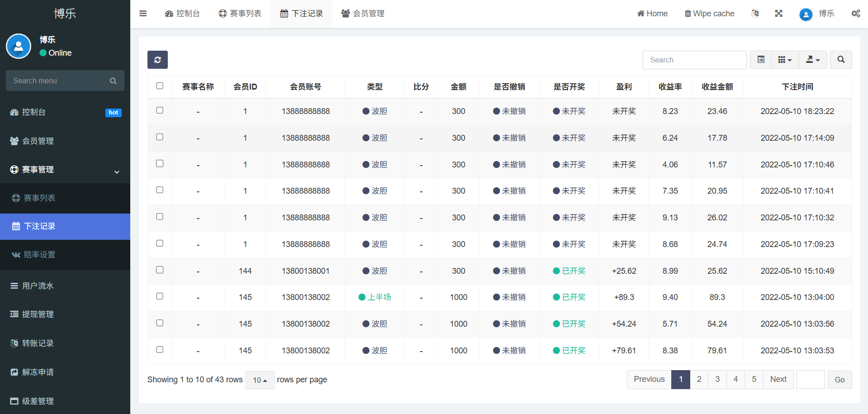Focus the table Search input field
Viewport: 868px width, 414px height.
pyautogui.click(x=694, y=60)
